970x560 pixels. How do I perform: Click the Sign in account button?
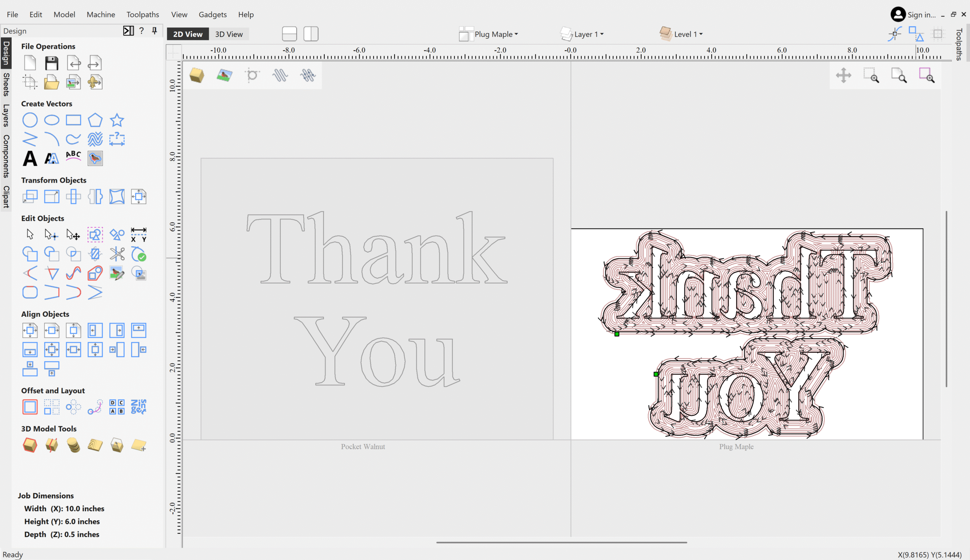tap(913, 15)
